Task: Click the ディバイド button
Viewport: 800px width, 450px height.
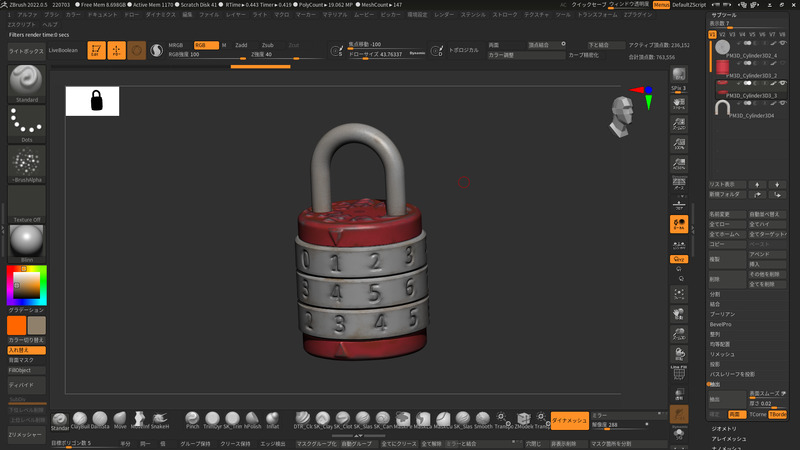Action: [x=26, y=385]
